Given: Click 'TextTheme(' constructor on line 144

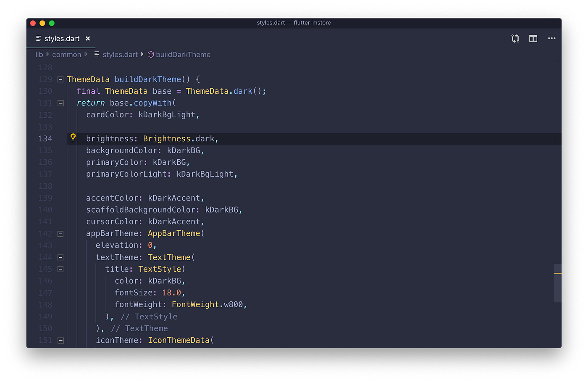Looking at the screenshot, I should pyautogui.click(x=171, y=257).
